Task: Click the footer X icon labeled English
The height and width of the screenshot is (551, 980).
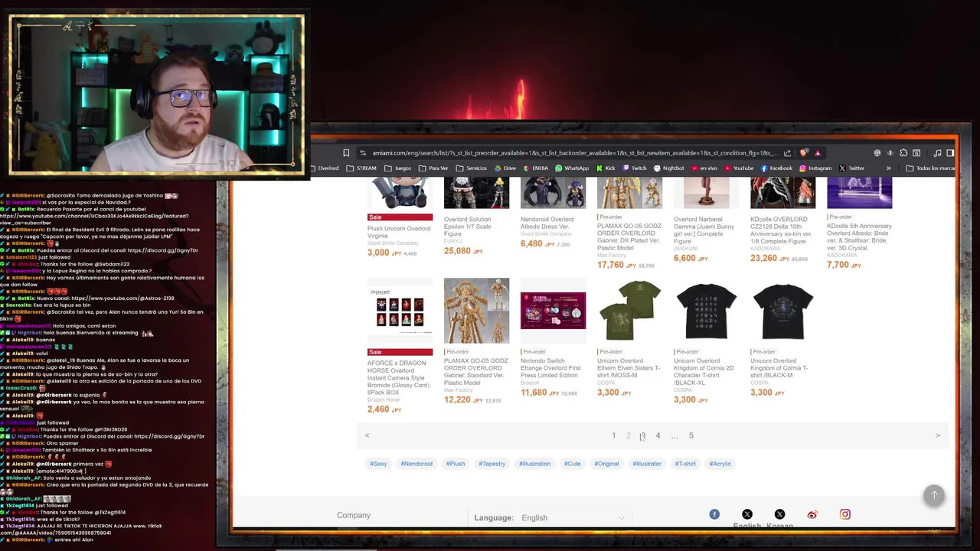Action: pos(747,514)
